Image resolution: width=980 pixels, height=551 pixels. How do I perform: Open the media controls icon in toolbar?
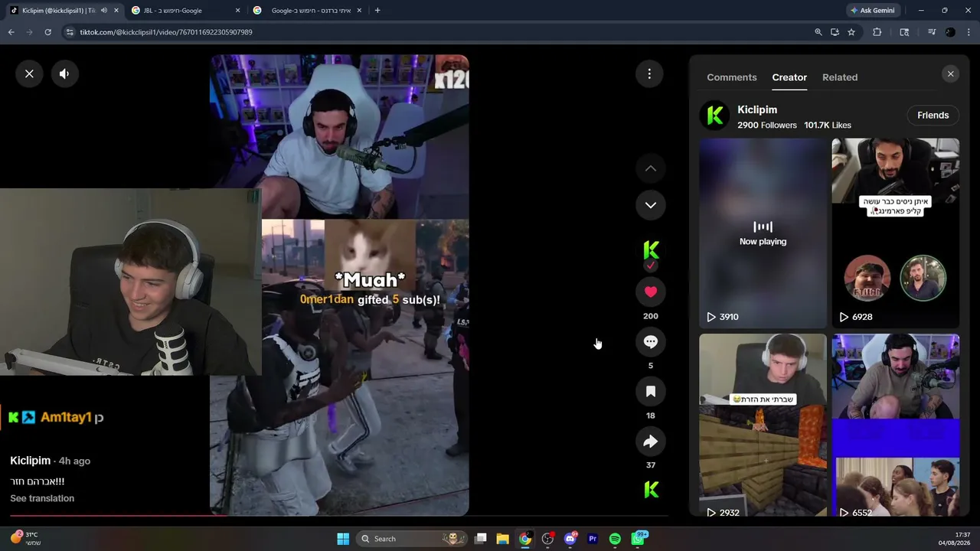pos(931,32)
